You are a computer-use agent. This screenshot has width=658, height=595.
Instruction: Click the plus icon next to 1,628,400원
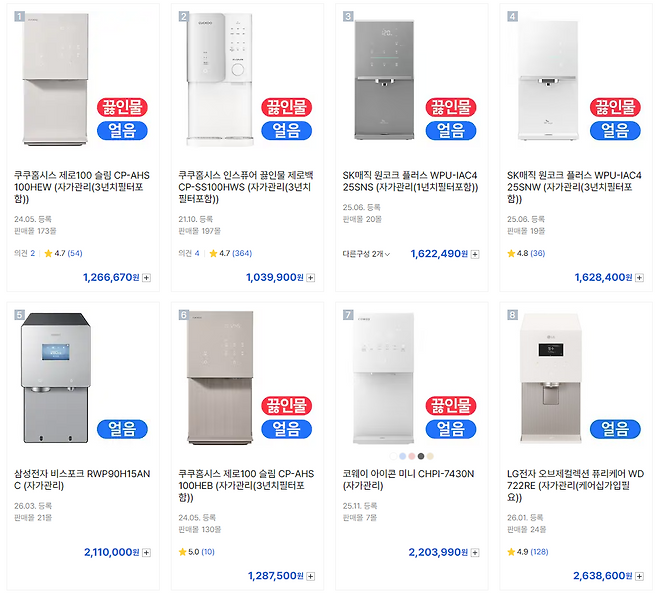638,278
